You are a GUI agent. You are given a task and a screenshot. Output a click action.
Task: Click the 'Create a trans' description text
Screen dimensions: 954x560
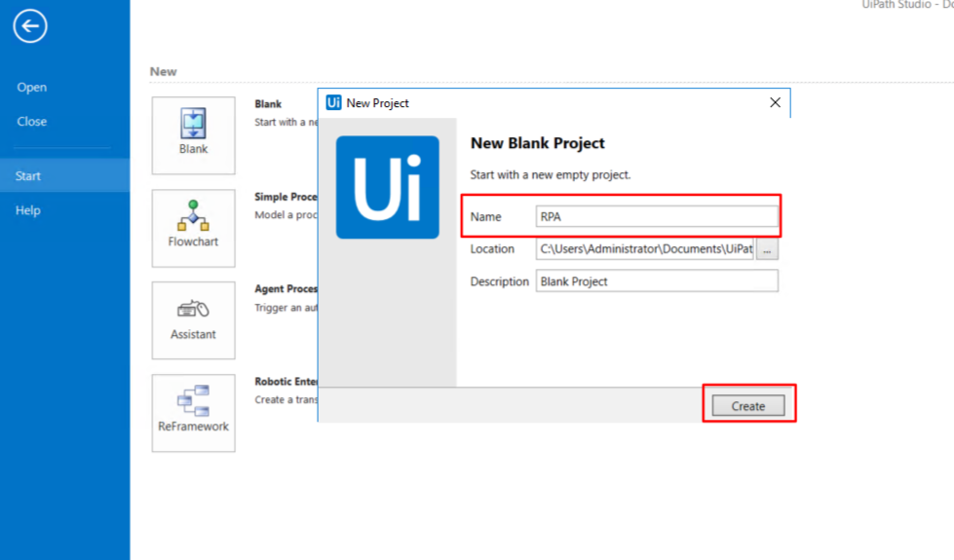pyautogui.click(x=286, y=400)
